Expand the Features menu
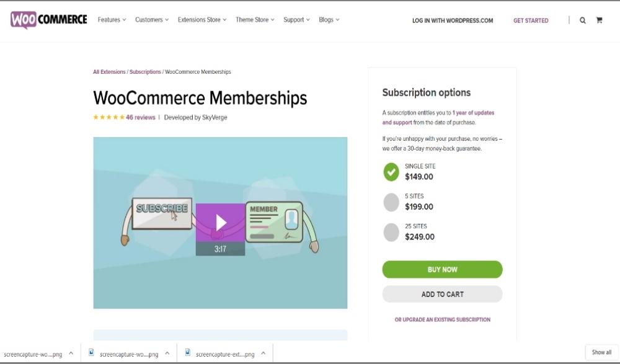Viewport: 620px width, 364px height. click(x=112, y=20)
